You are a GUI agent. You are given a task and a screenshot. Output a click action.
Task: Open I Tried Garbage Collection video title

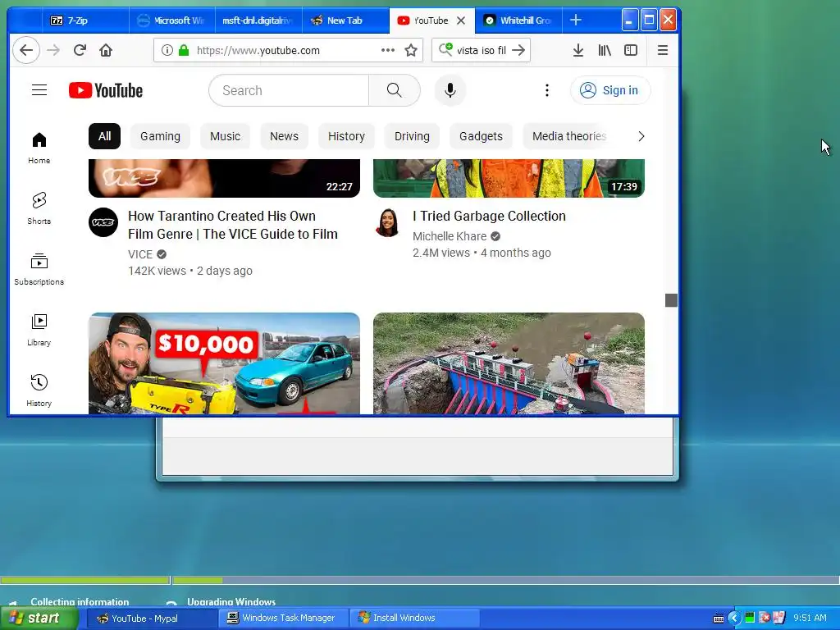coord(489,216)
